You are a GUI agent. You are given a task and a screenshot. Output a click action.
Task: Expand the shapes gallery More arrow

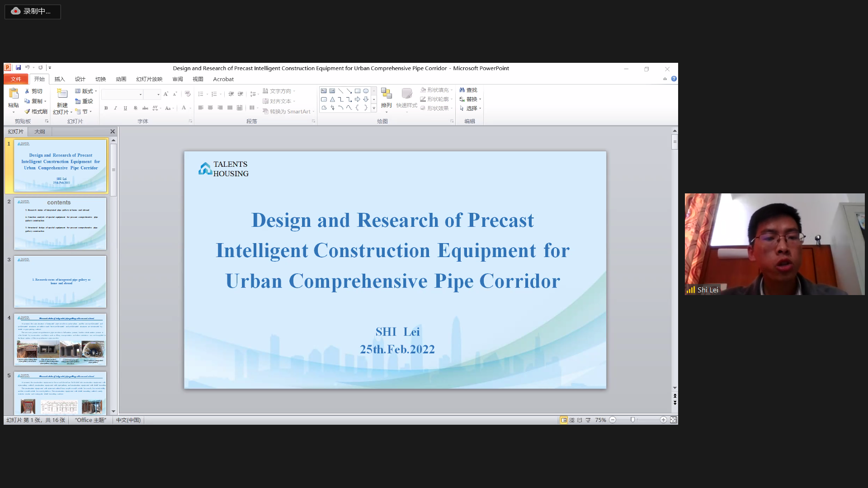pos(374,108)
